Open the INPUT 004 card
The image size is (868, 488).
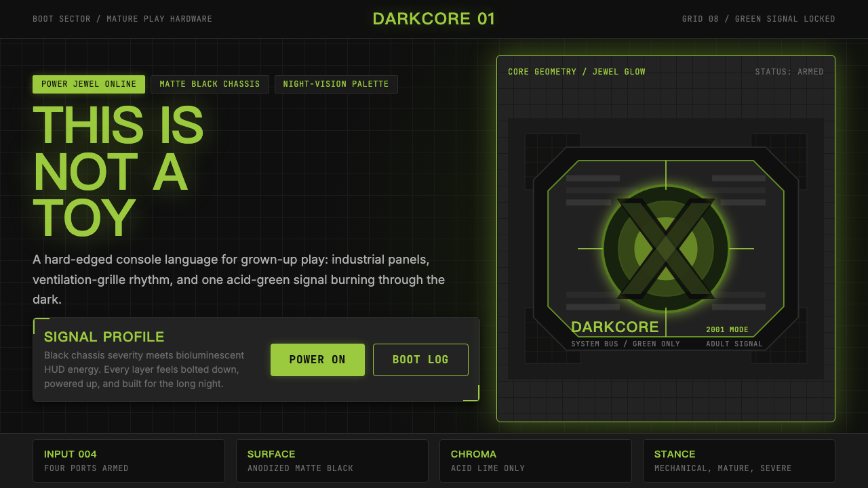click(129, 461)
